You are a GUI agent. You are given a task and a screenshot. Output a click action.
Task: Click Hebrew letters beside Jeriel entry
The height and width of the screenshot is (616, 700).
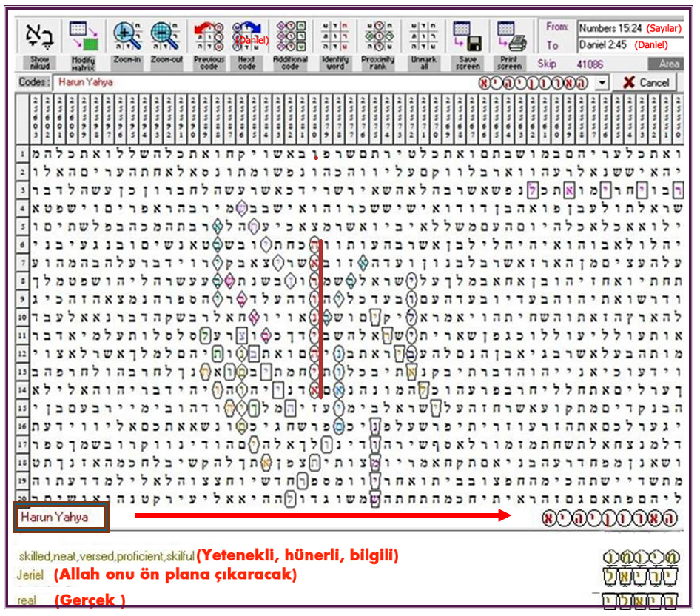[640, 576]
